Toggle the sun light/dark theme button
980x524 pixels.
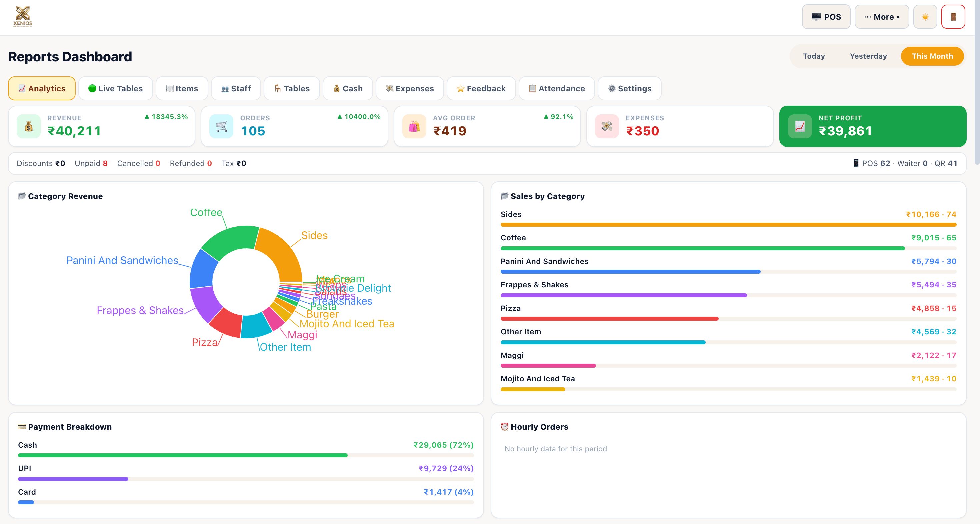coord(925,17)
